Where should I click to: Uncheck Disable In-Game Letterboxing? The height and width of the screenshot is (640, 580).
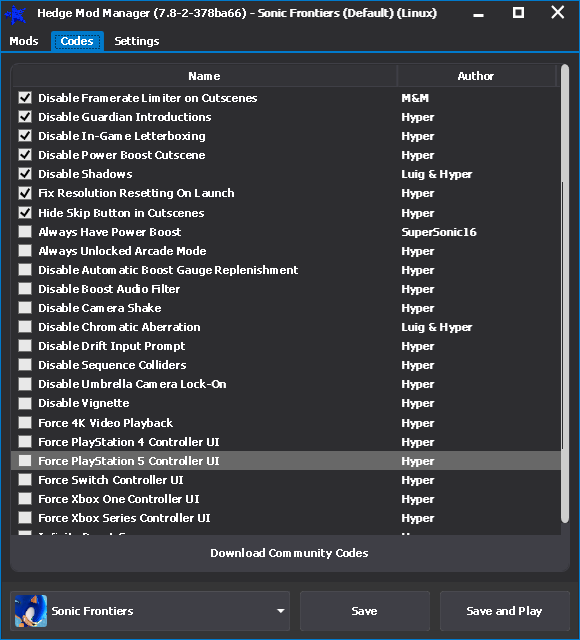click(x=25, y=136)
